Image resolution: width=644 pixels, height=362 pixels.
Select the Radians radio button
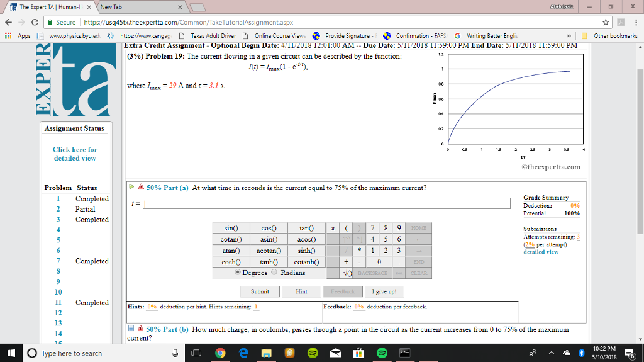(275, 273)
